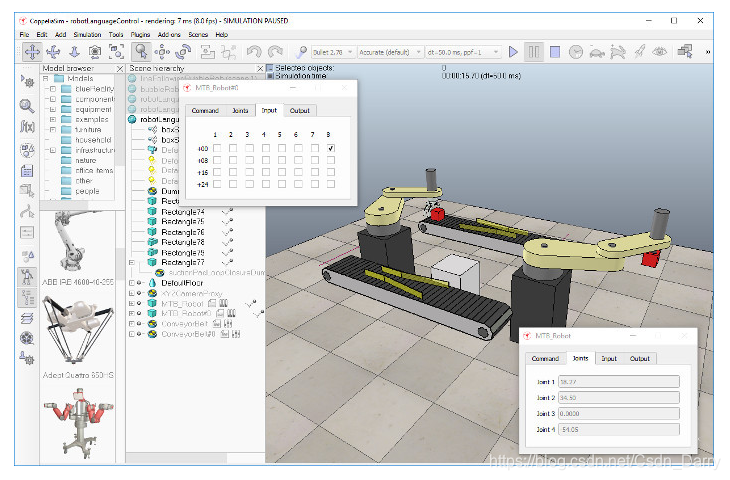
Task: Switch to Joints tab in MTB_Robot#0 window
Action: click(240, 111)
